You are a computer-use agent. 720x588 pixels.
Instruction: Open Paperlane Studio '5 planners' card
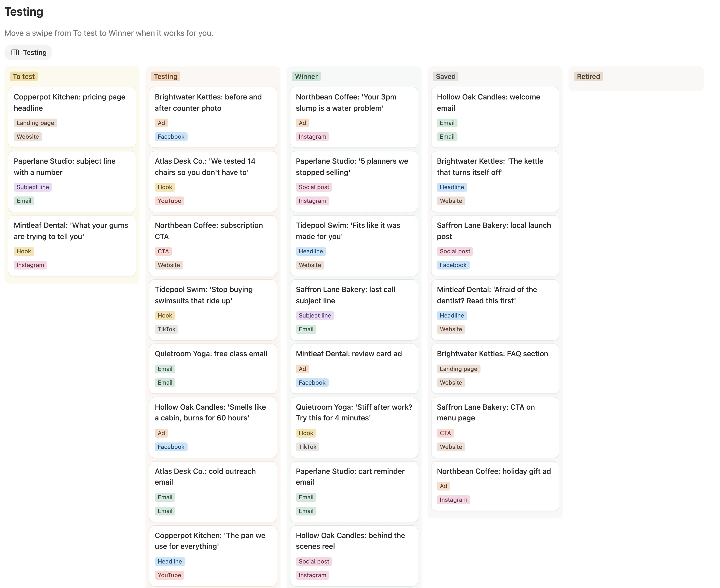354,182
